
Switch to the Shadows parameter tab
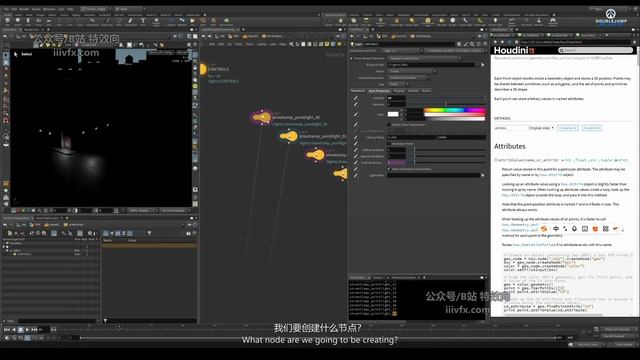point(413,91)
